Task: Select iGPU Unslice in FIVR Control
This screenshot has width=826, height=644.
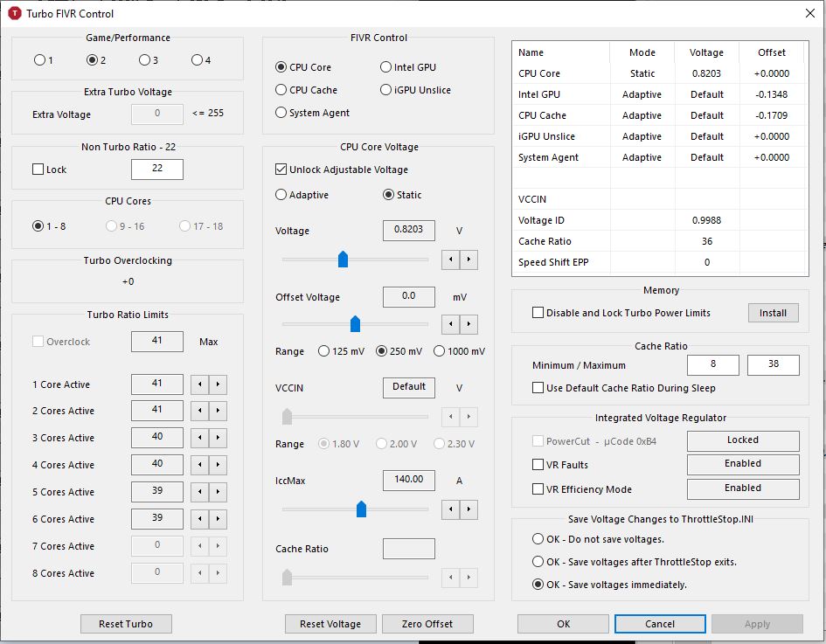Action: coord(416,90)
